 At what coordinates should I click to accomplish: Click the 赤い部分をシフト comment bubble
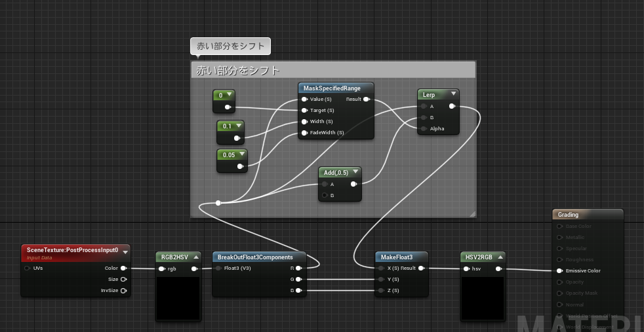coord(230,46)
